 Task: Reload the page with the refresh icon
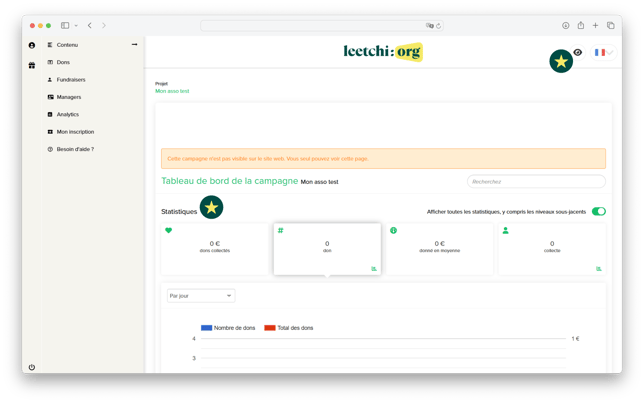point(438,26)
